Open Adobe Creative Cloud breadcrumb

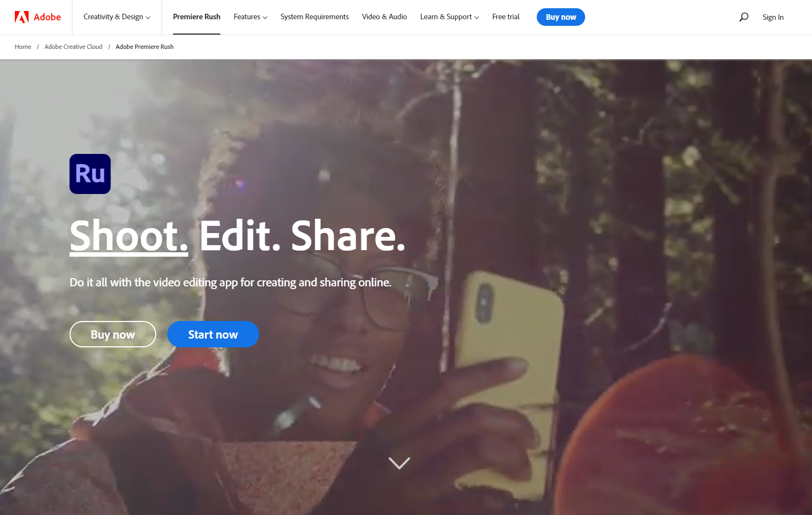click(x=74, y=47)
